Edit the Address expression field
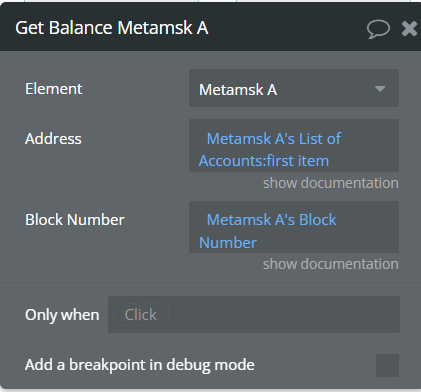 [x=294, y=146]
